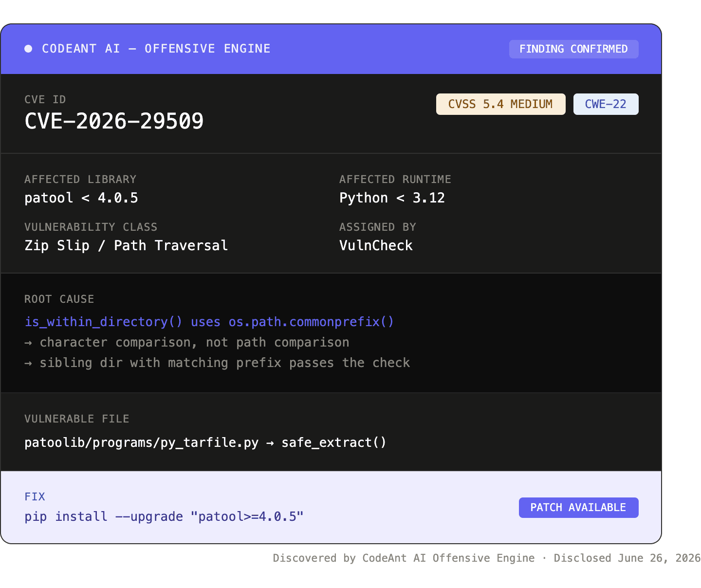The height and width of the screenshot is (588, 701).
Task: Select the CWE-22 badge
Action: click(x=606, y=104)
